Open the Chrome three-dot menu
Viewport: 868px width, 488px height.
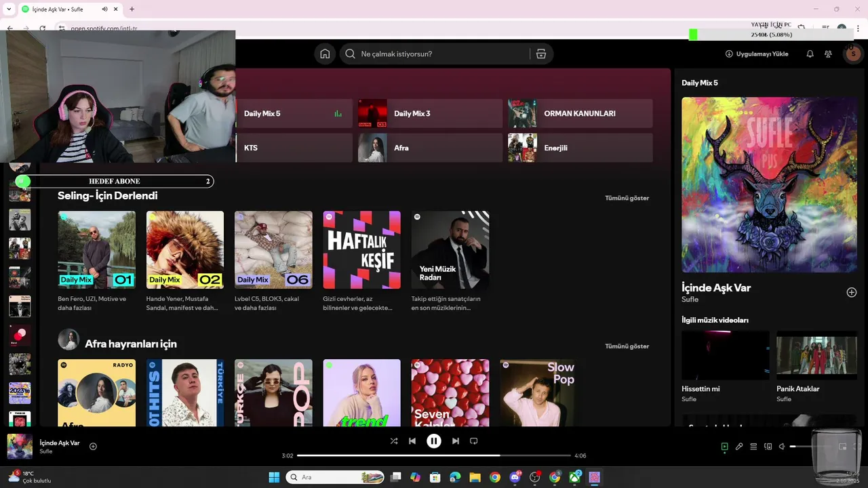[x=858, y=28]
